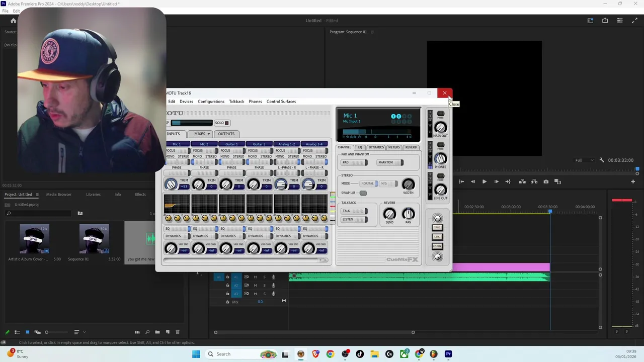The height and width of the screenshot is (362, 644).
Task: Switch to REVERB tab in CueMix
Action: pyautogui.click(x=411, y=147)
